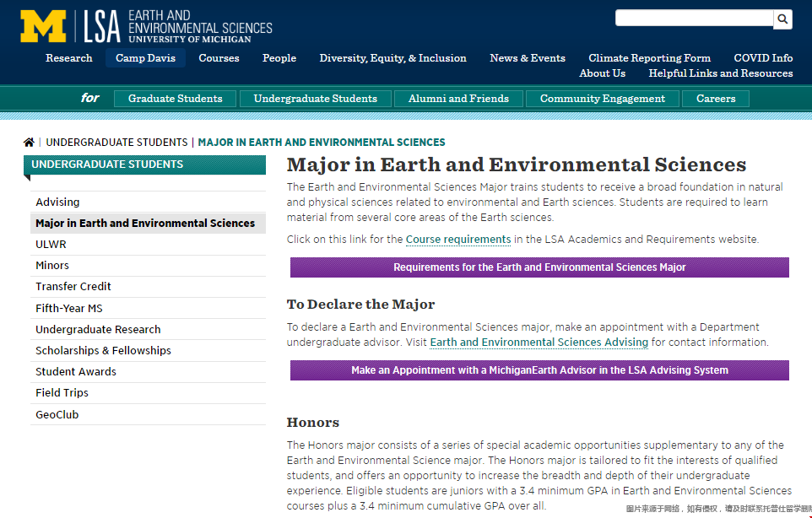812x518 pixels.
Task: Open the Camp Davis menu item
Action: coord(145,58)
